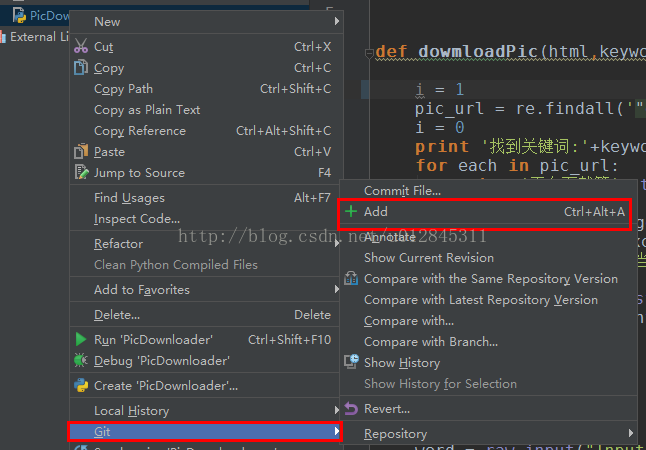Collapse the dowmloadPic function fold marker
This screenshot has width=646, height=450.
(369, 53)
